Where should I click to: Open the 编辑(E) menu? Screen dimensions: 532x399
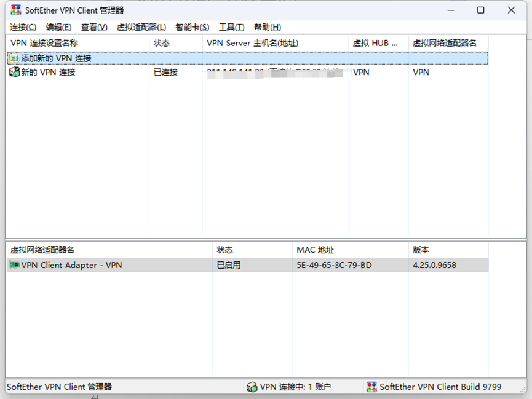pos(58,27)
